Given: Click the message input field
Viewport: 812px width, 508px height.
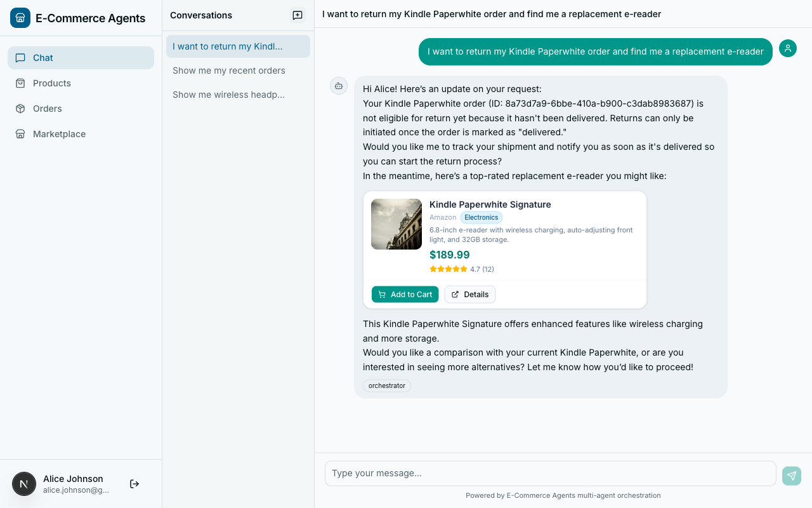Looking at the screenshot, I should 549,473.
